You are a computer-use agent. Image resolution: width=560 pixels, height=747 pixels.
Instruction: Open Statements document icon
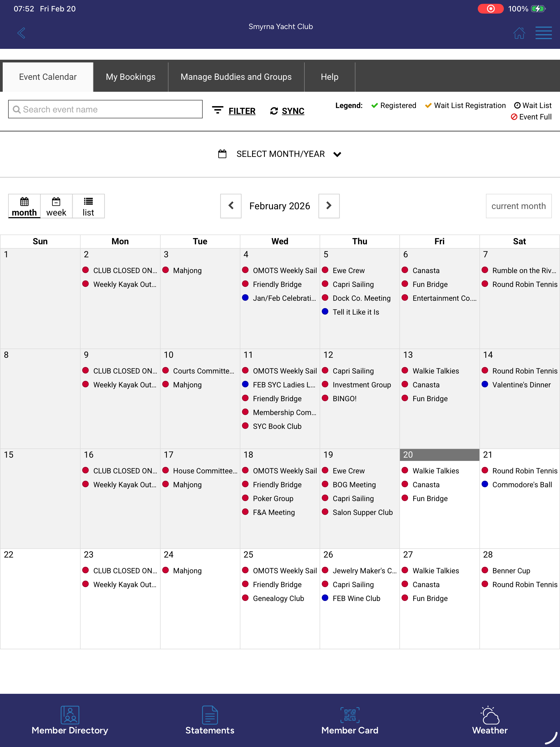click(x=210, y=715)
